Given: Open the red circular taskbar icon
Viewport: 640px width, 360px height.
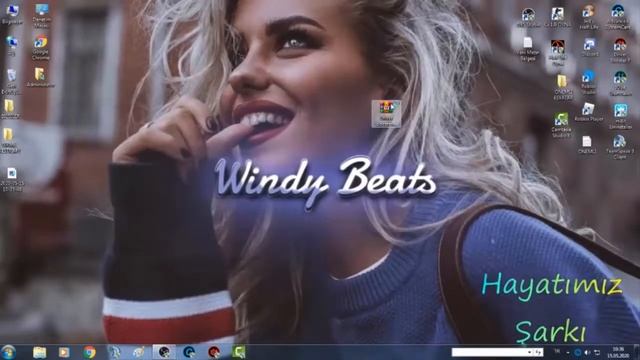Looking at the screenshot, I should (x=214, y=352).
